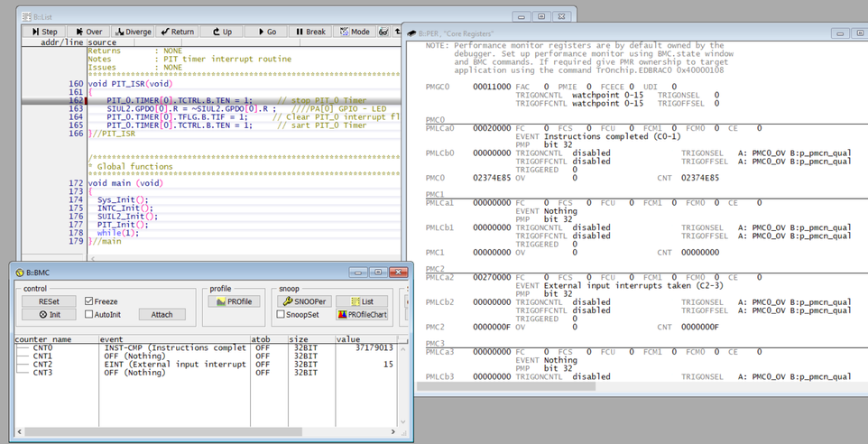Click line 160 void PIT_ISR(void)

click(x=130, y=84)
